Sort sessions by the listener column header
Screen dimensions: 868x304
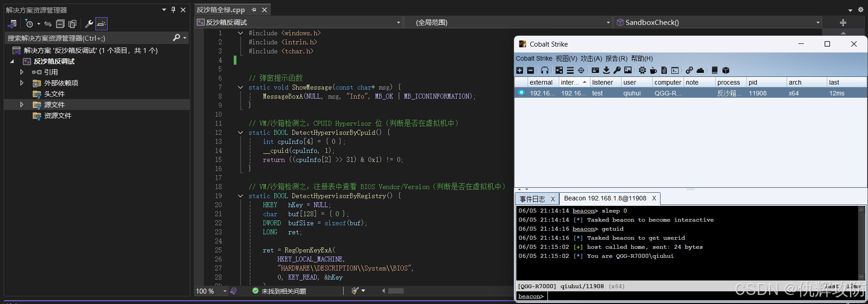606,82
